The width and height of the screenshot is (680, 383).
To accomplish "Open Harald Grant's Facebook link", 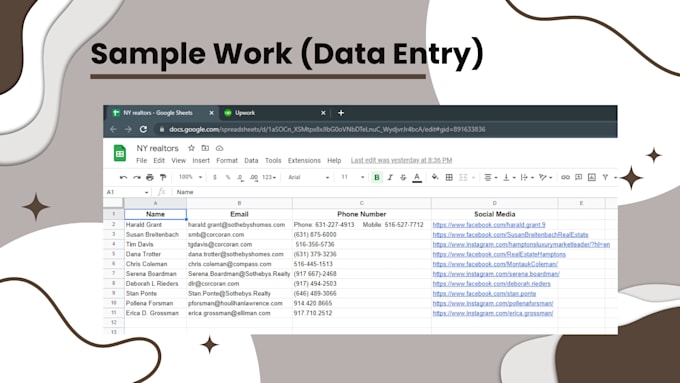I will (x=489, y=225).
